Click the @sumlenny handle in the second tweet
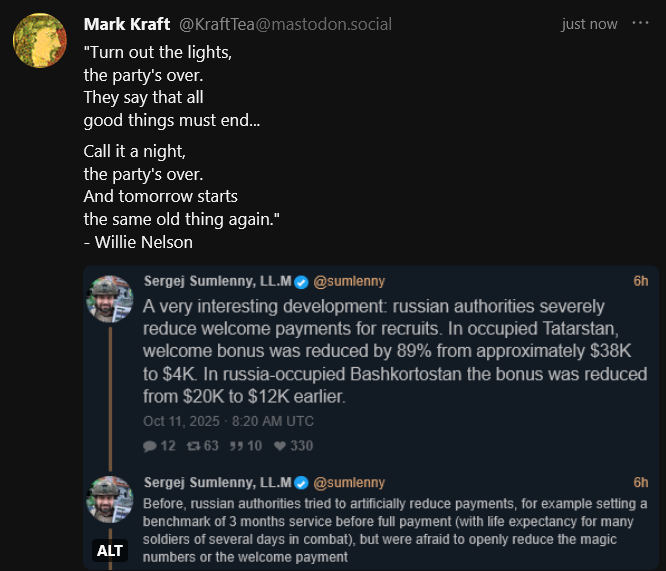This screenshot has width=666, height=571. point(349,483)
